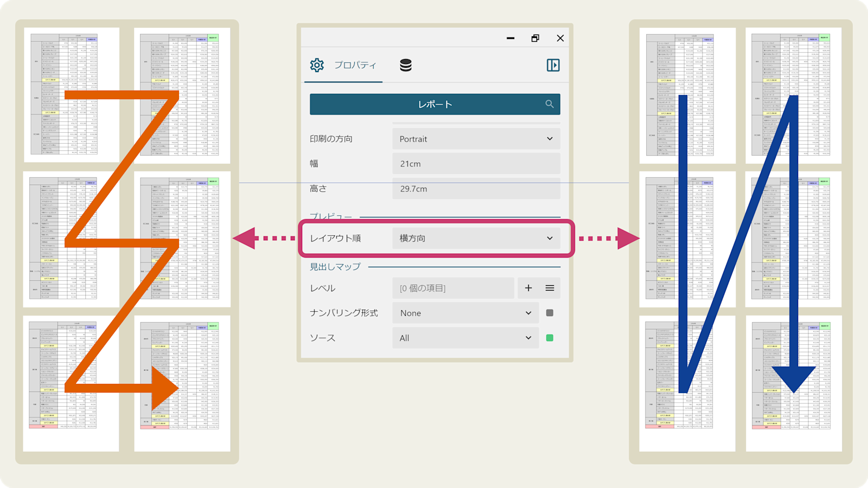The height and width of the screenshot is (488, 868).
Task: Open the プロパティ tab
Action: point(343,65)
